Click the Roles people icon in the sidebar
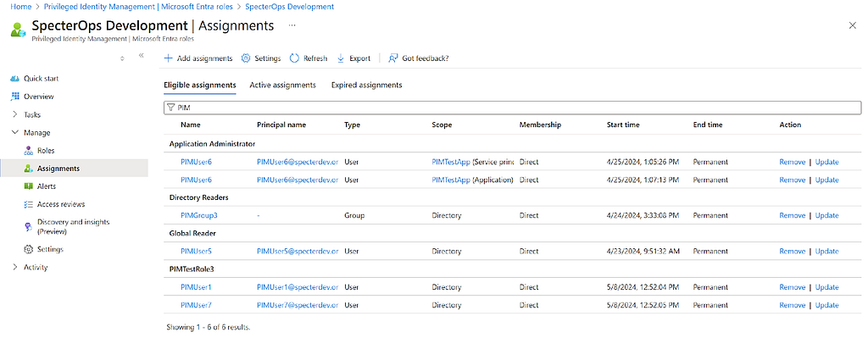 click(x=29, y=151)
